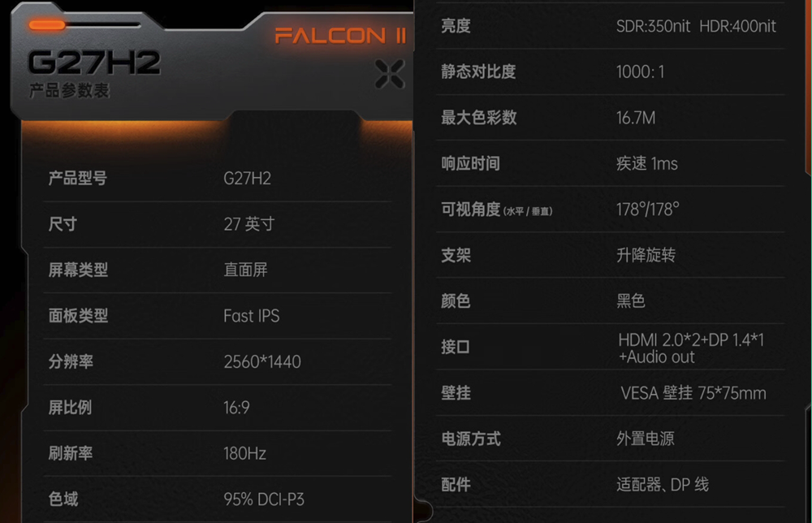Click the VESA 壁挂 75*75mm value
The height and width of the screenshot is (523, 812).
pos(693,393)
